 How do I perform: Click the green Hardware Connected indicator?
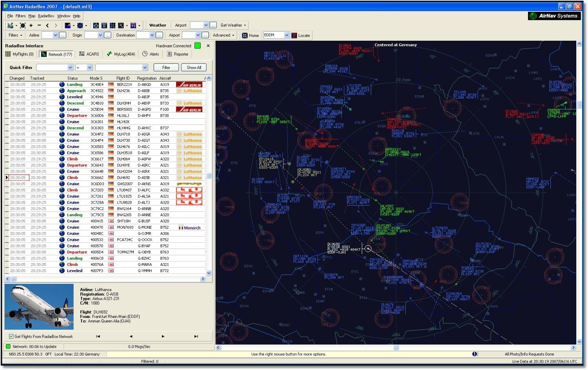tap(198, 46)
